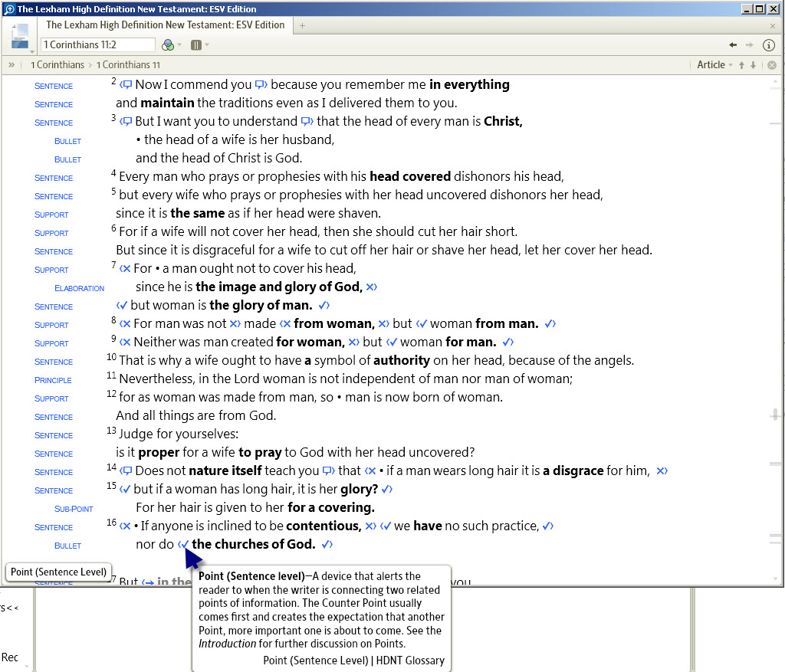The width and height of the screenshot is (785, 672).
Task: Click point checkmark before 'but woman is'
Action: [x=122, y=305]
